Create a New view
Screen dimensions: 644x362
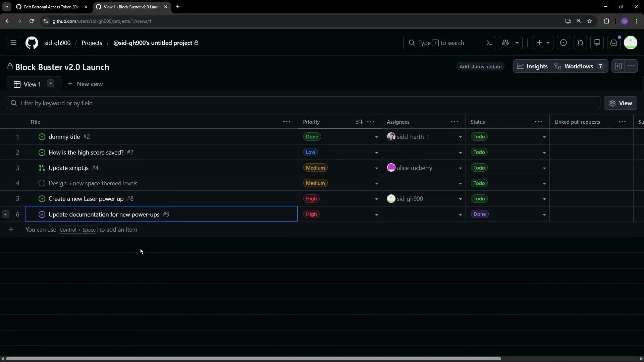point(85,84)
